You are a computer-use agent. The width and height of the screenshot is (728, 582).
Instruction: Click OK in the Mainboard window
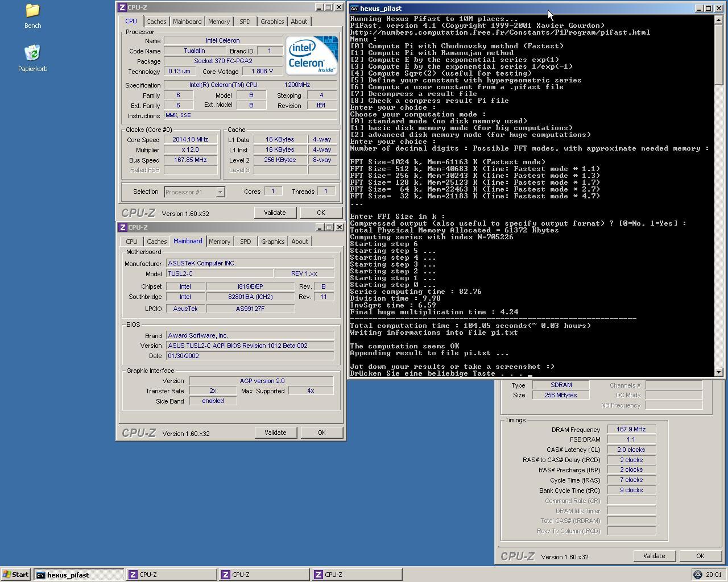[x=321, y=433]
